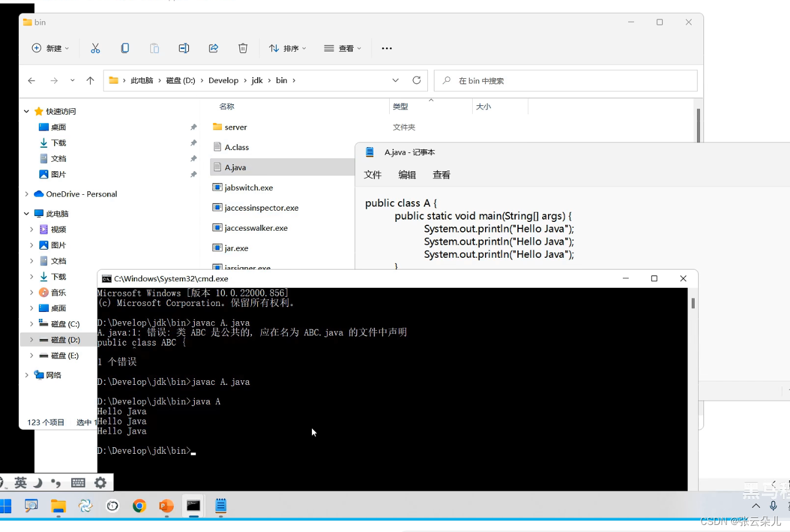This screenshot has height=532, width=790.
Task: Open the 排序 sort dropdown
Action: tap(287, 48)
